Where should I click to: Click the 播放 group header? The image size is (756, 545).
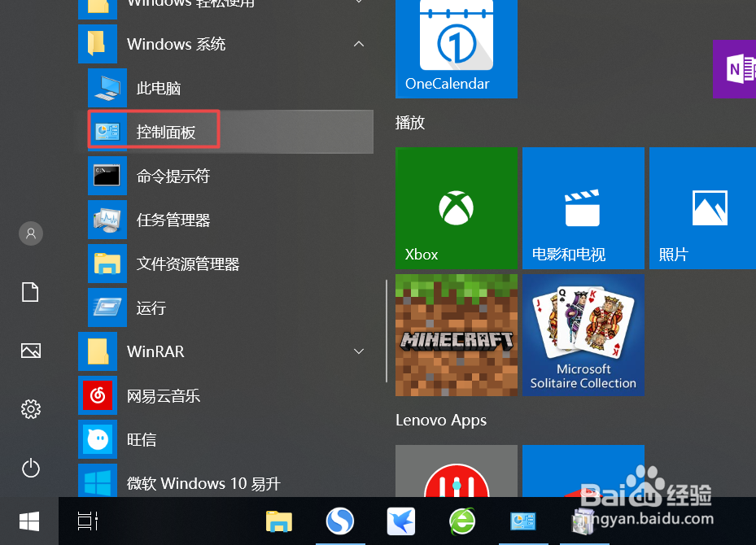410,122
